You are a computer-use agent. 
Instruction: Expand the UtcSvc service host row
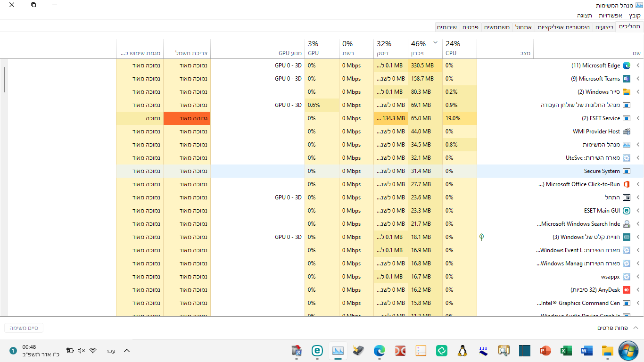point(638,158)
